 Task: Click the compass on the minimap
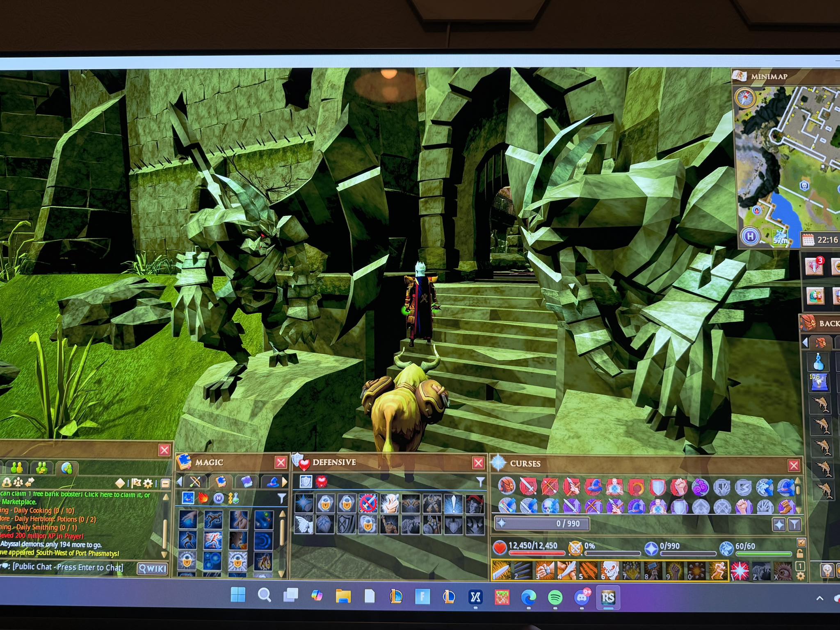tap(744, 98)
